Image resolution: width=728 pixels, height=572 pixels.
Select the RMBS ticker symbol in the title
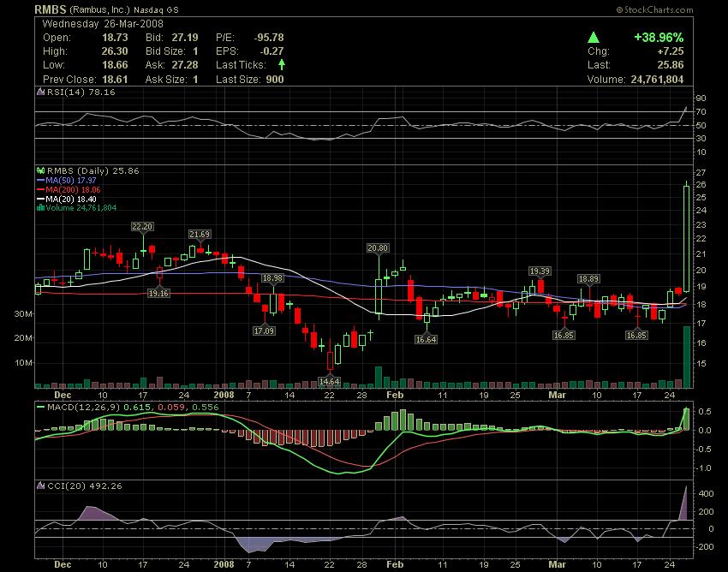click(51, 9)
